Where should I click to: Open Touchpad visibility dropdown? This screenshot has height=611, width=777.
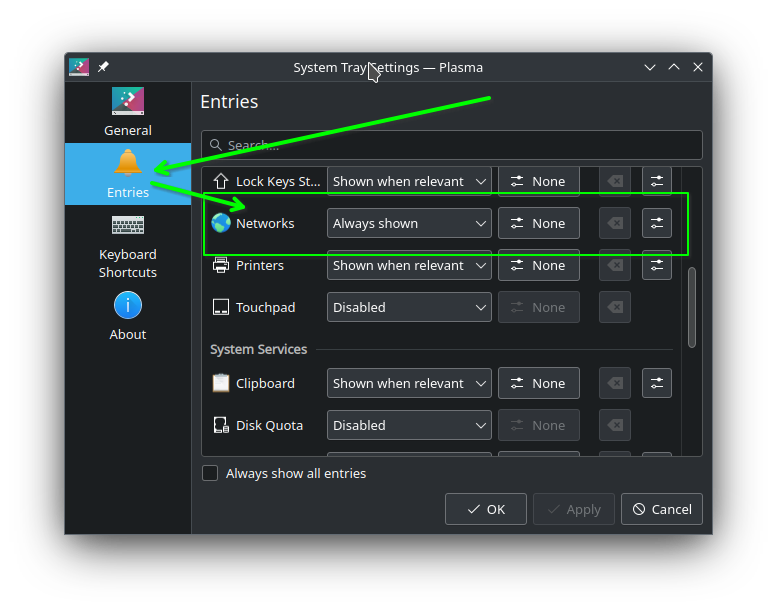[x=409, y=307]
